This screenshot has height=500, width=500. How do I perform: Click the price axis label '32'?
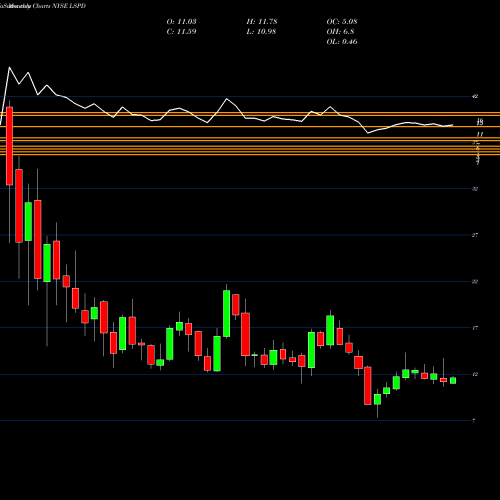(x=475, y=189)
